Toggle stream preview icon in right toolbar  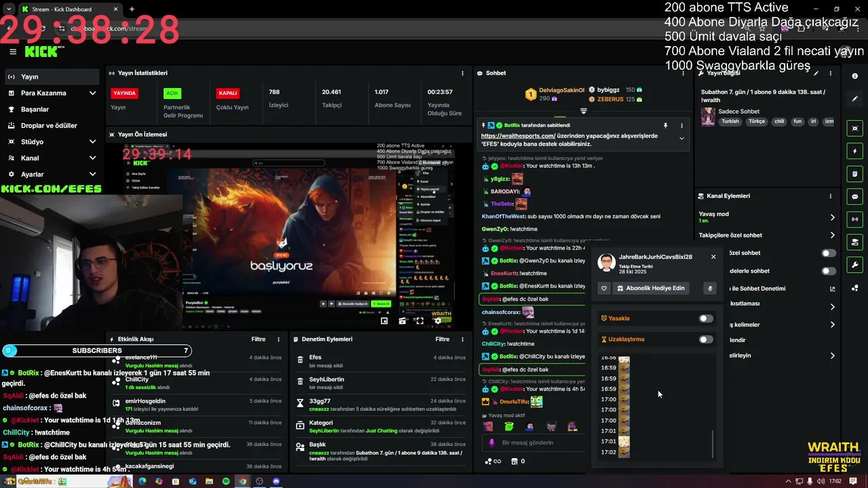[855, 128]
